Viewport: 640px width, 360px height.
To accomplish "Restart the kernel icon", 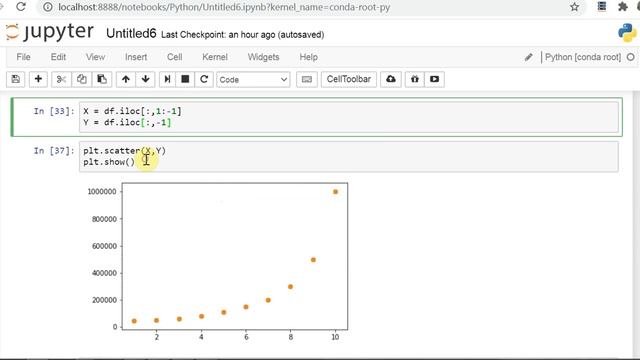I will 204,79.
